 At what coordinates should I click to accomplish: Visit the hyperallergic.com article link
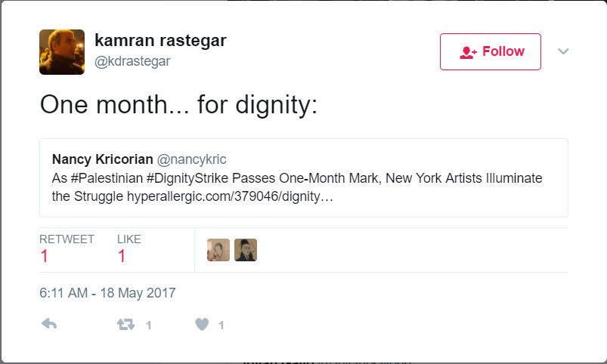click(x=230, y=197)
